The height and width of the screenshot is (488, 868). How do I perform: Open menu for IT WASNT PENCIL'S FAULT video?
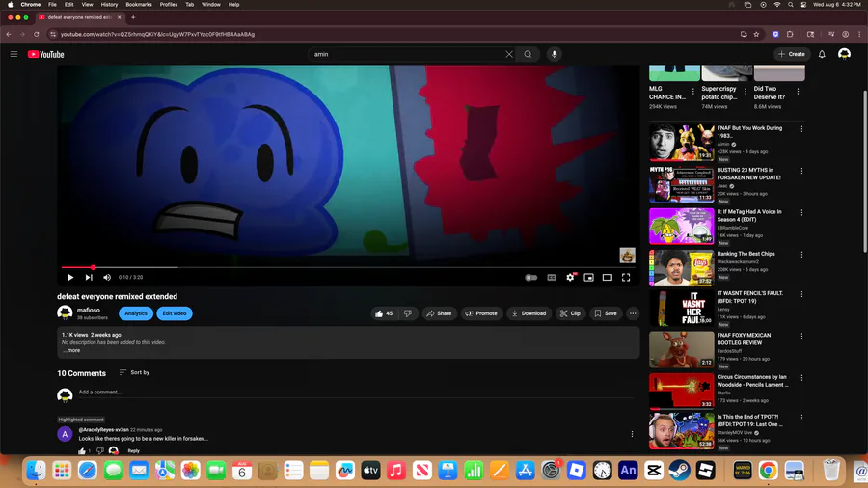[x=801, y=294]
